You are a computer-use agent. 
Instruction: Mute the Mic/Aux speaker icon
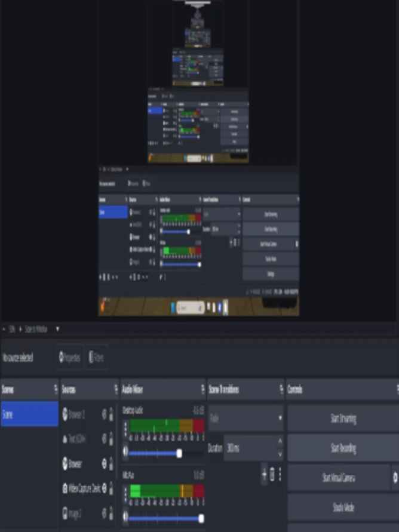125,516
